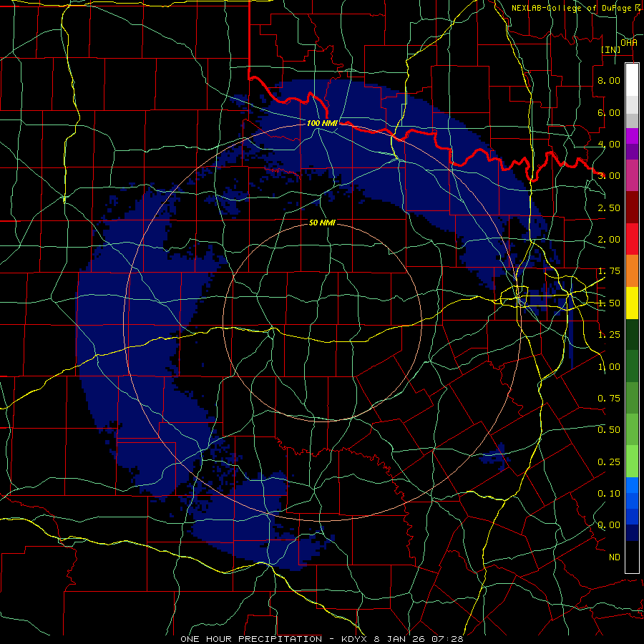Screen dimensions: 644x644
Task: Select the 2.50 legend value
Action: [x=609, y=208]
